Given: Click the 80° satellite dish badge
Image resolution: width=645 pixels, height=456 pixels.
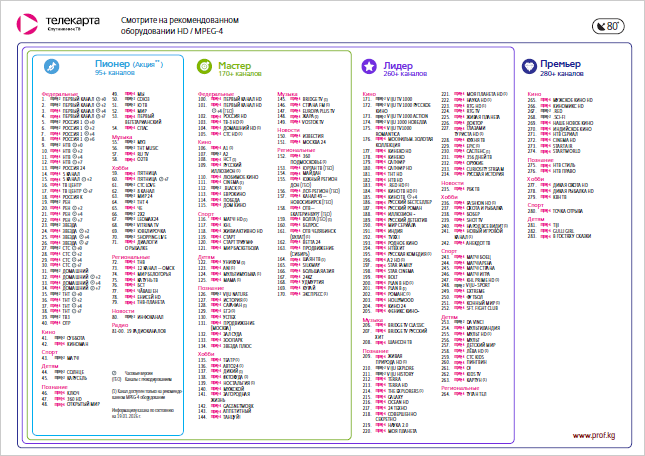Looking at the screenshot, I should pyautogui.click(x=608, y=26).
